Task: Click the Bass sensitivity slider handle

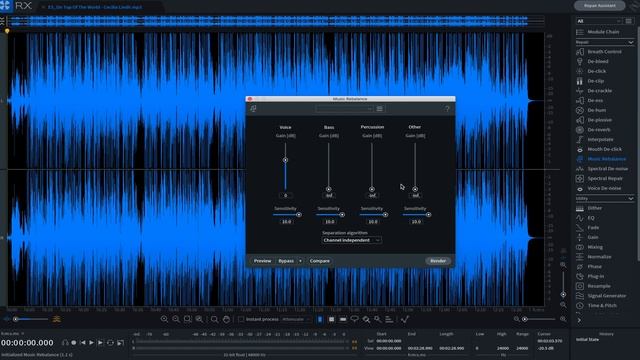Action: point(342,215)
